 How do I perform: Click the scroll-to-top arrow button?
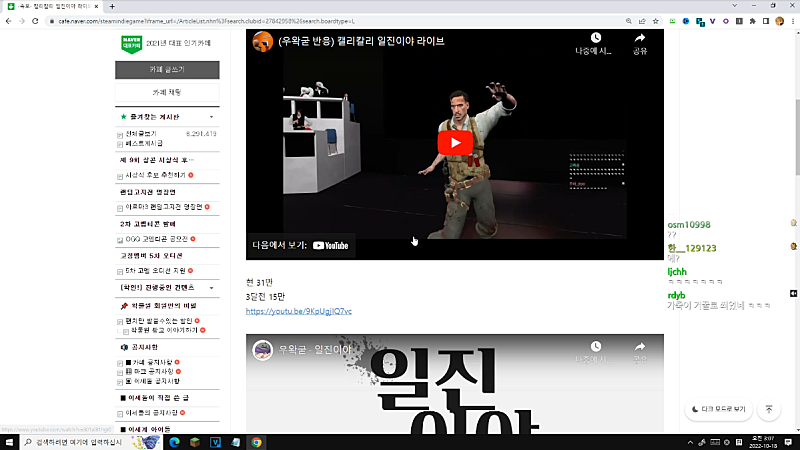pos(769,409)
